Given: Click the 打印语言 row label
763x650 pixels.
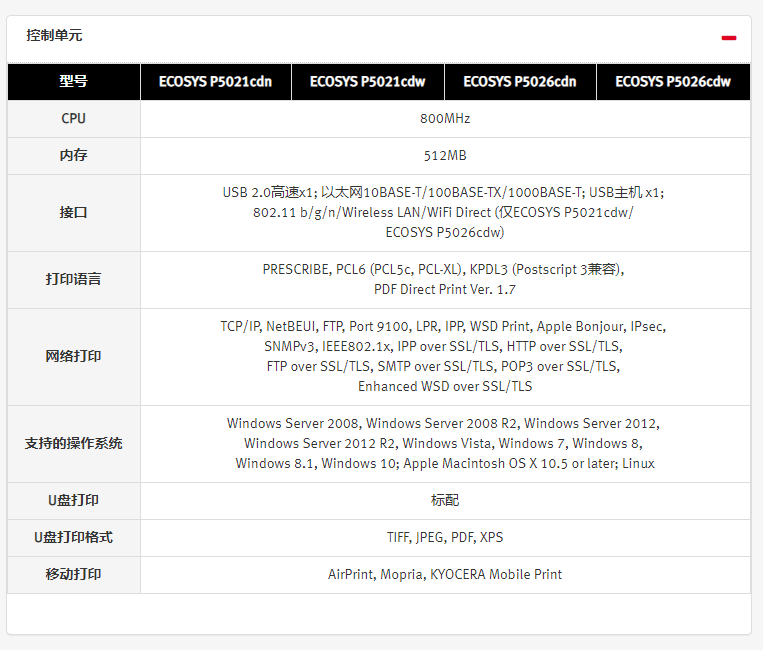Looking at the screenshot, I should (x=73, y=279).
